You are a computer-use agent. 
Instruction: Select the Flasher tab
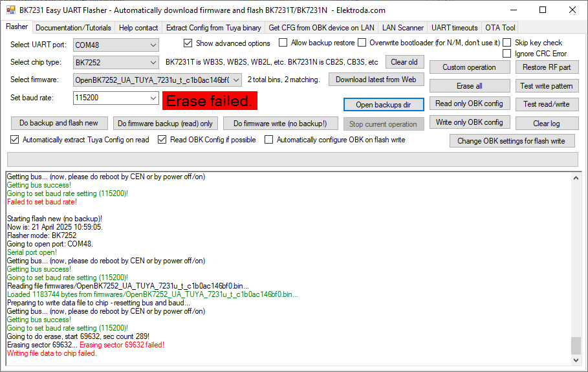[17, 27]
